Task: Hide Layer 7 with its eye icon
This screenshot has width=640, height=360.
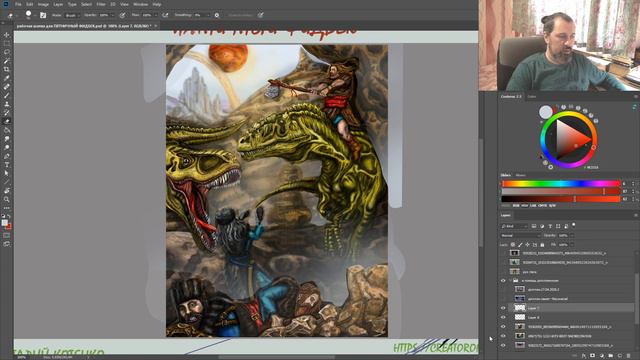Action: (503, 308)
